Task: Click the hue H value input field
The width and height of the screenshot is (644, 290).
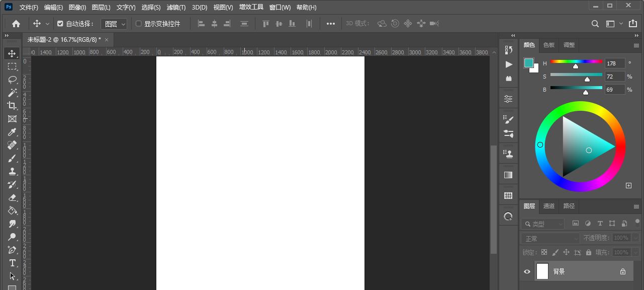Action: [x=614, y=63]
